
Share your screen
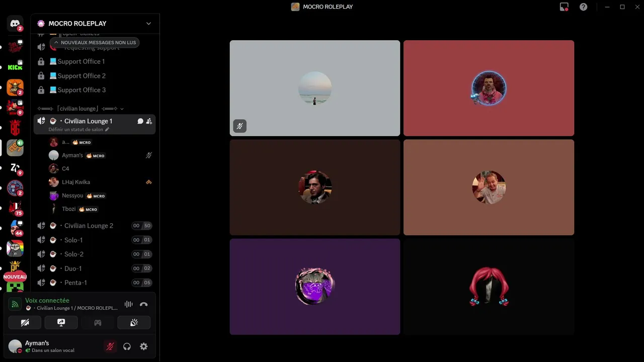point(61,323)
